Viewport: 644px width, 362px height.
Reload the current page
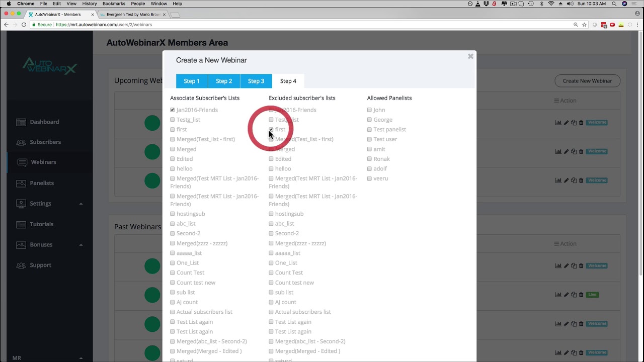point(24,25)
